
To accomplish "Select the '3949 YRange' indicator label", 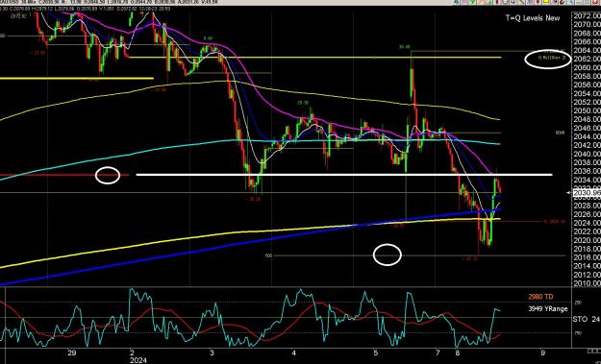I will click(x=547, y=309).
